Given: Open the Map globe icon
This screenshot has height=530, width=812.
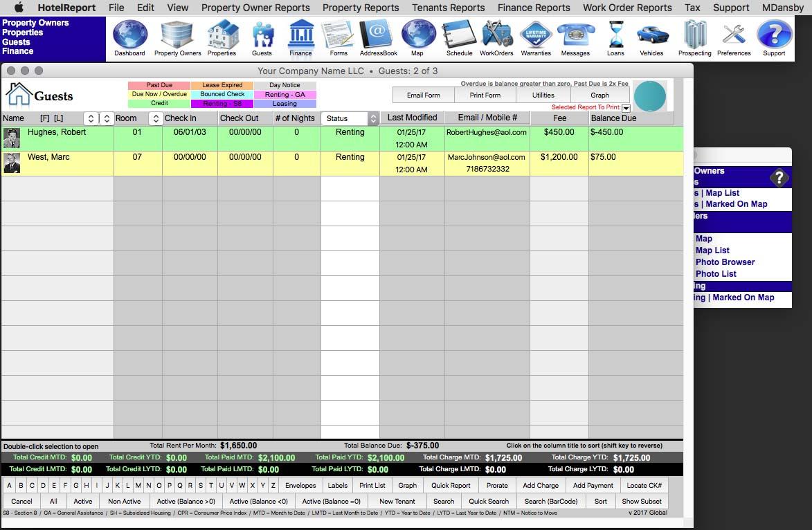Looking at the screenshot, I should (x=418, y=34).
